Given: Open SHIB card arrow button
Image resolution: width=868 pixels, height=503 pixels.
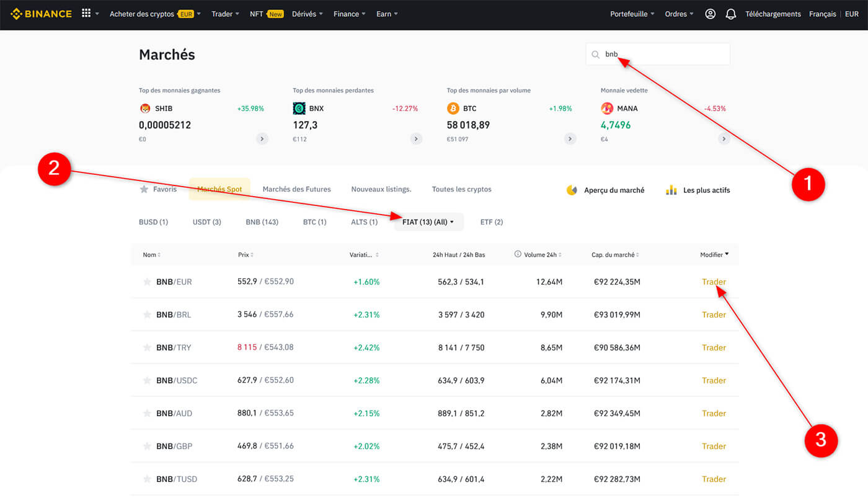Looking at the screenshot, I should point(262,139).
